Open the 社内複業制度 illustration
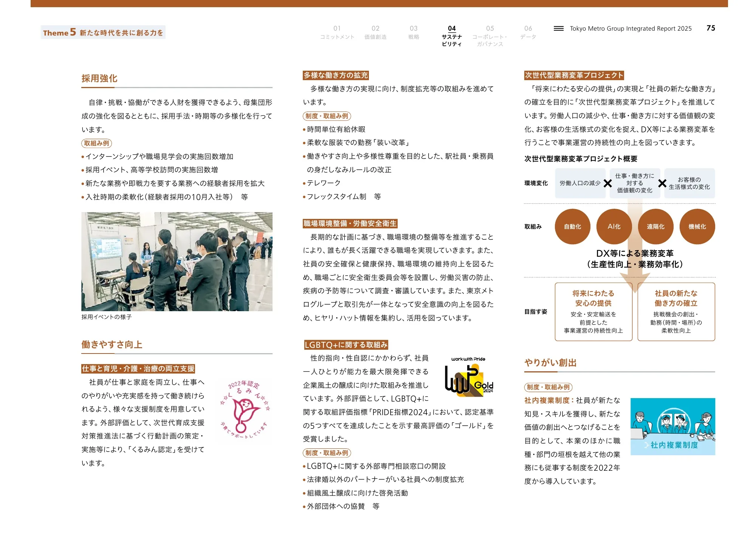 point(672,426)
